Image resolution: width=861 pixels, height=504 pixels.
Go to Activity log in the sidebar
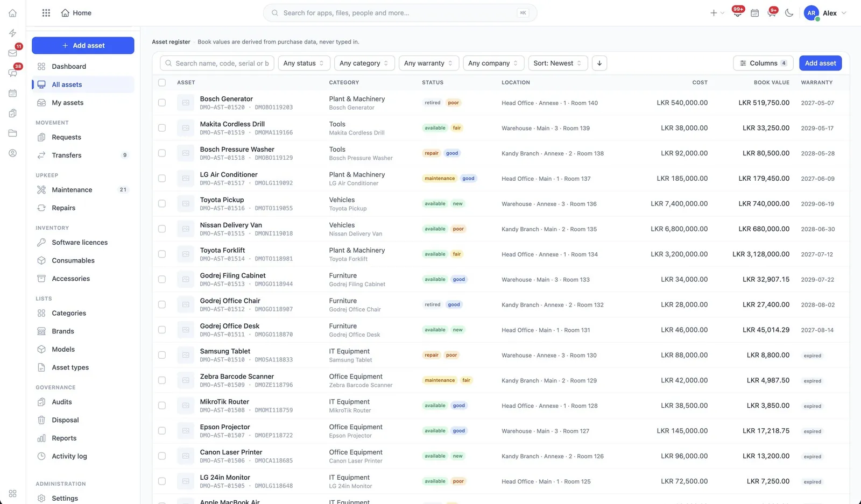(x=83, y=456)
